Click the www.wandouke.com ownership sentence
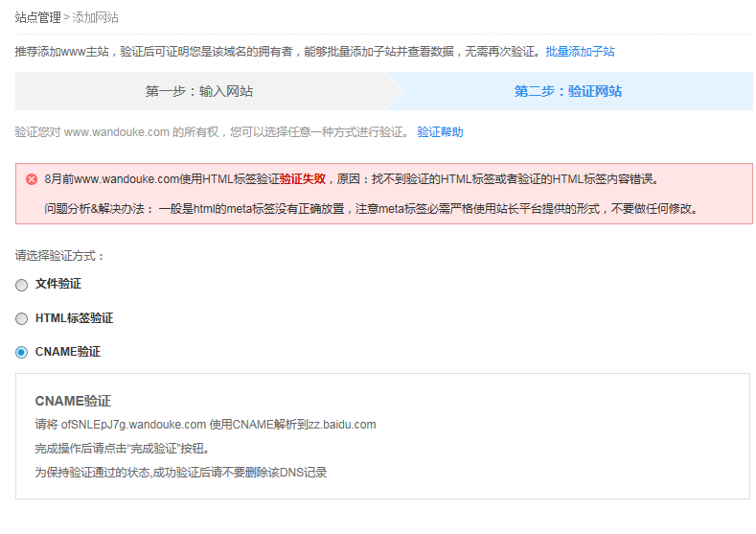This screenshot has width=756, height=534. 212,132
